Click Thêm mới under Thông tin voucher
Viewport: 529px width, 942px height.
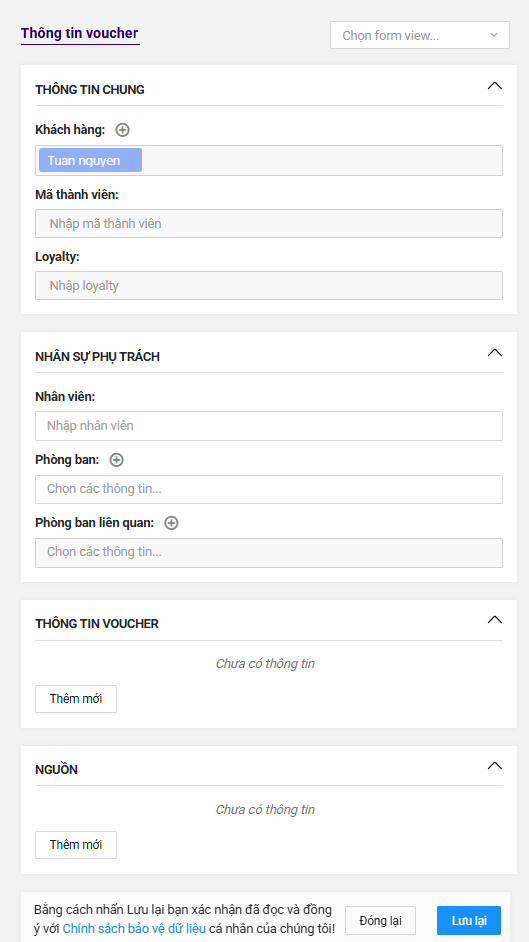click(x=76, y=699)
